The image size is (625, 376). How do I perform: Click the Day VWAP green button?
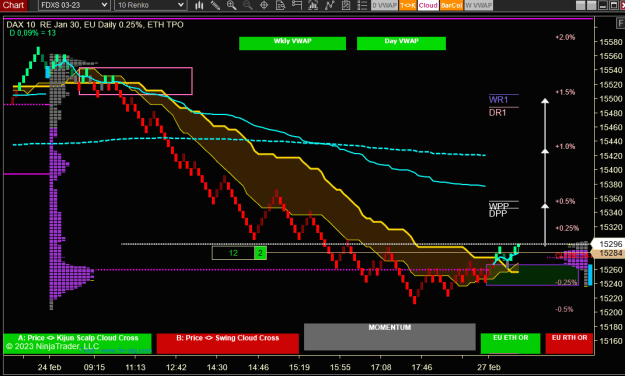pyautogui.click(x=401, y=43)
